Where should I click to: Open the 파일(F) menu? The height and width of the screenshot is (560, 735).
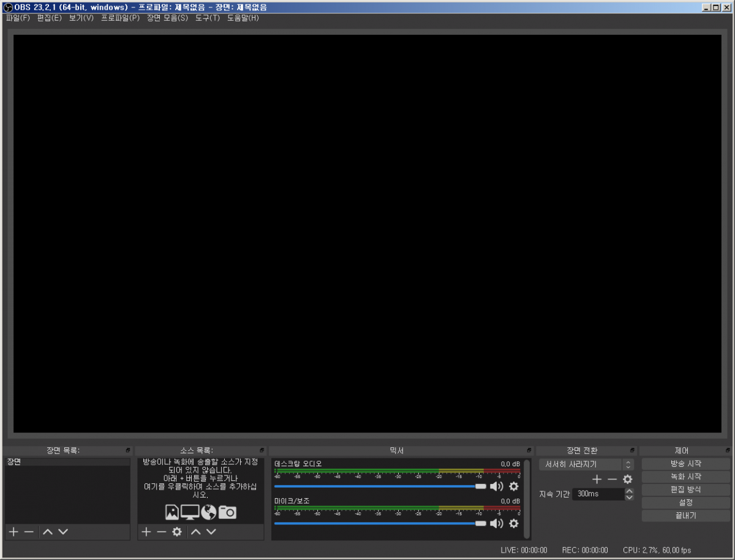18,18
